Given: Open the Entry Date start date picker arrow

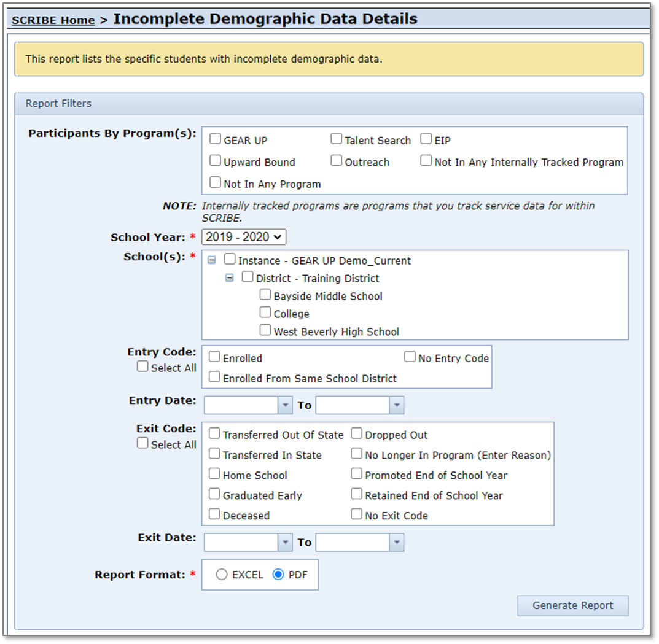Looking at the screenshot, I should [x=286, y=405].
